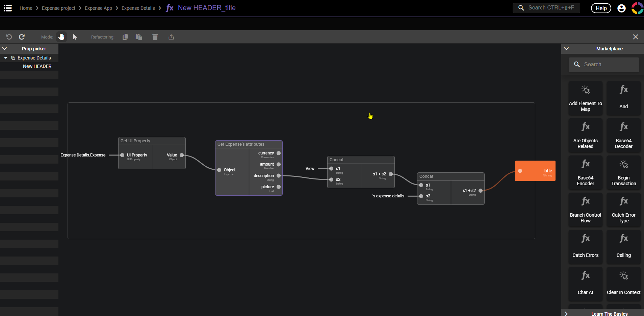Collapse the Expense Details tree node
Screen dimensions: 644x316
point(6,58)
